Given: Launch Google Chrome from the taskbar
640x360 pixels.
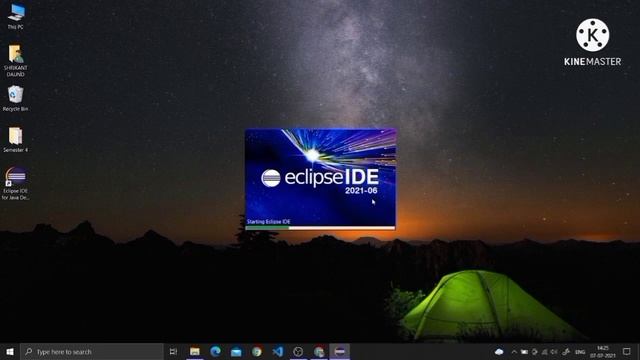Looking at the screenshot, I should pyautogui.click(x=257, y=351).
